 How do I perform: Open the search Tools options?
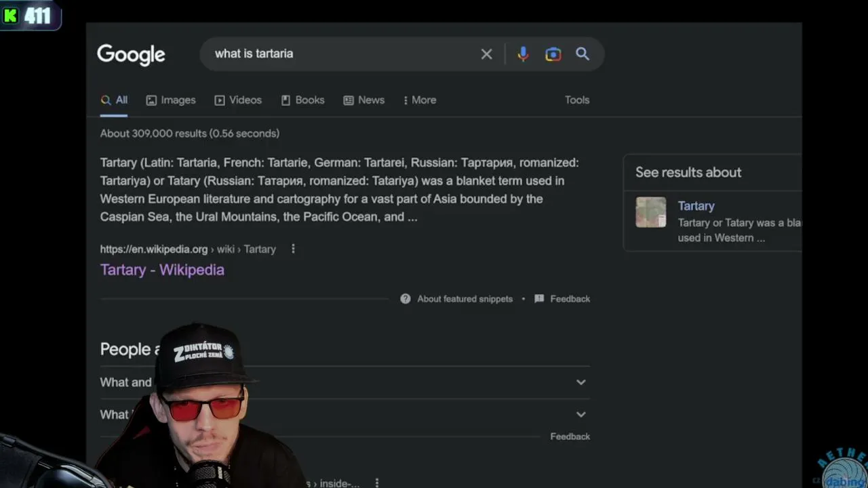(577, 100)
